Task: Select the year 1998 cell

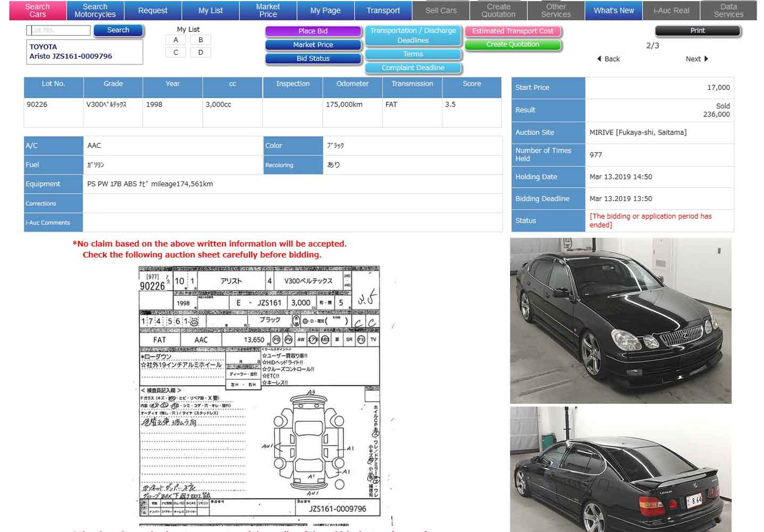Action: (172, 112)
